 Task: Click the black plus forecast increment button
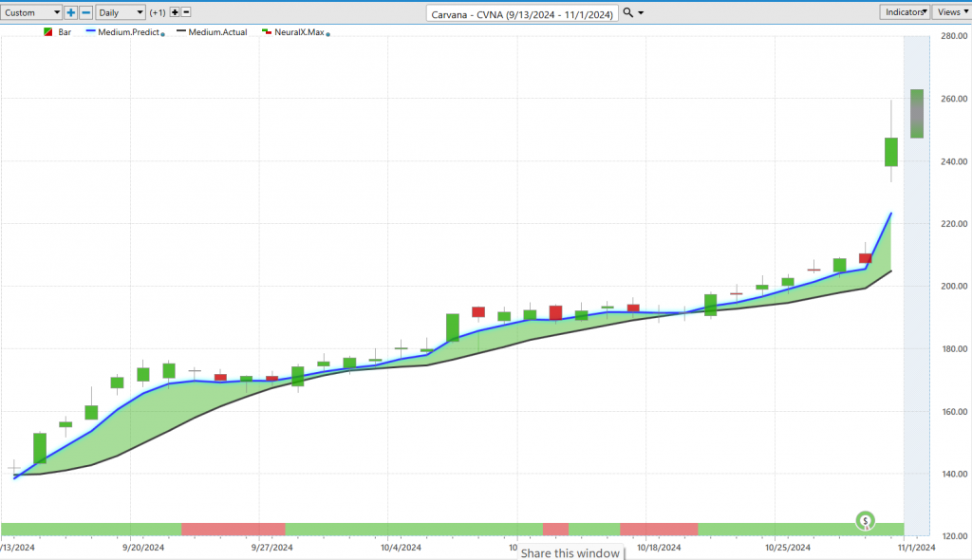point(175,12)
